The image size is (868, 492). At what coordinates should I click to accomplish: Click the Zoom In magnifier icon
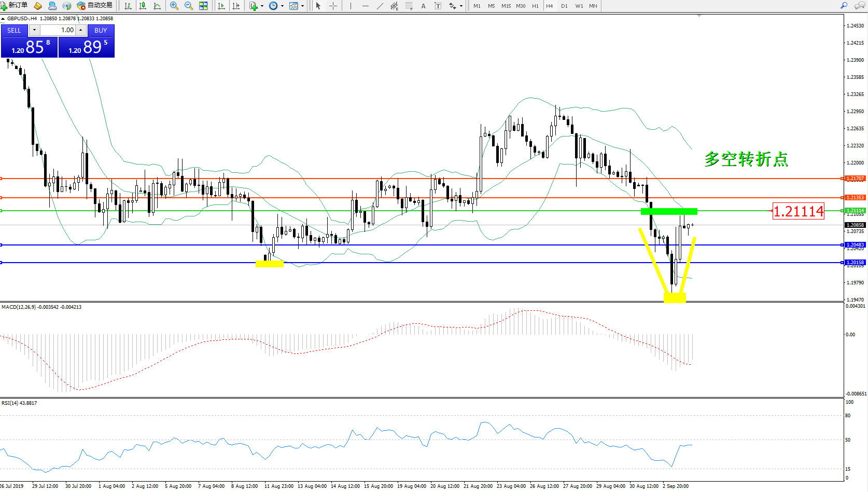point(174,6)
